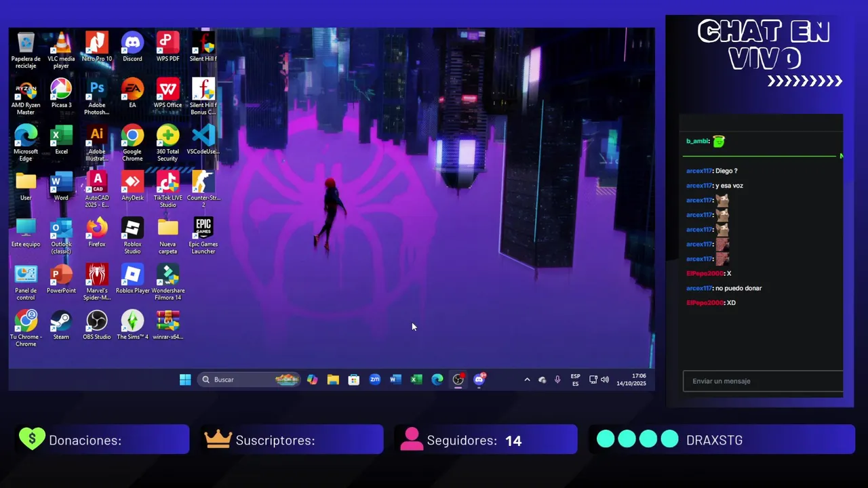This screenshot has height=488, width=868.
Task: Select the Discord desktop shortcut
Action: click(132, 47)
